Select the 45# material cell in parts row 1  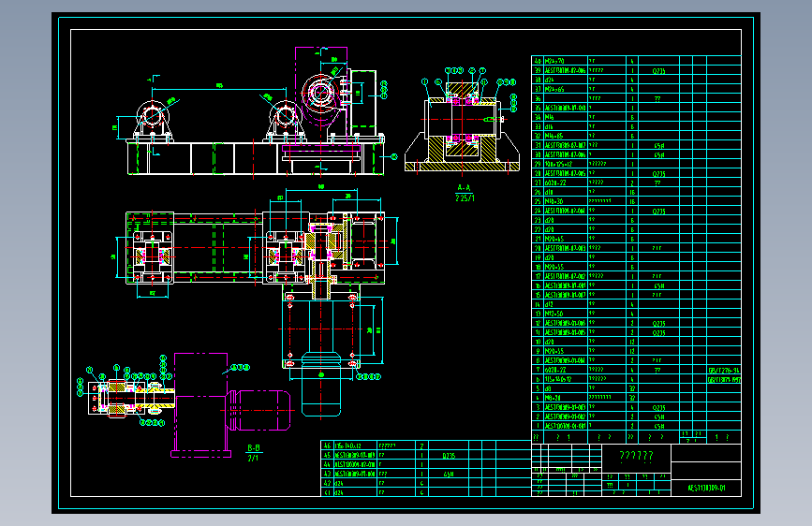[x=658, y=427]
